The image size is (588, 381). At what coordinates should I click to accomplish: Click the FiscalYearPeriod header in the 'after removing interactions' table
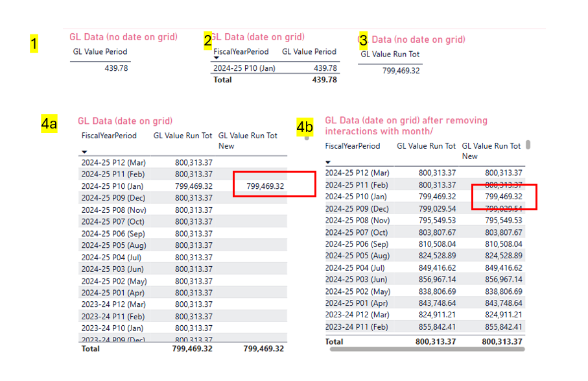(353, 145)
